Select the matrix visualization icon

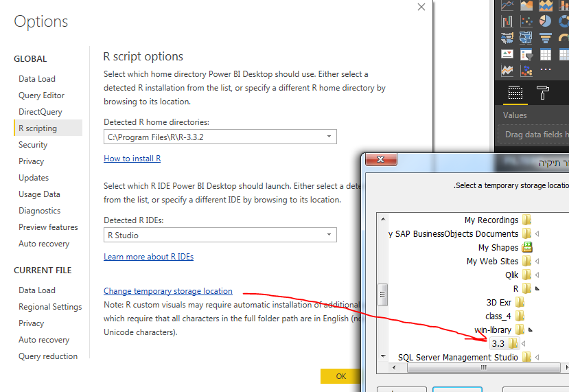[564, 54]
